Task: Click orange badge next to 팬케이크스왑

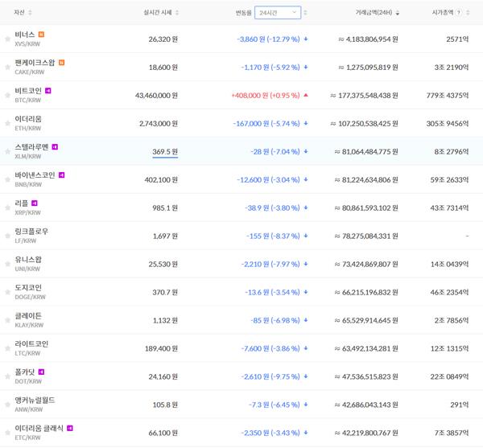Action: (62, 63)
